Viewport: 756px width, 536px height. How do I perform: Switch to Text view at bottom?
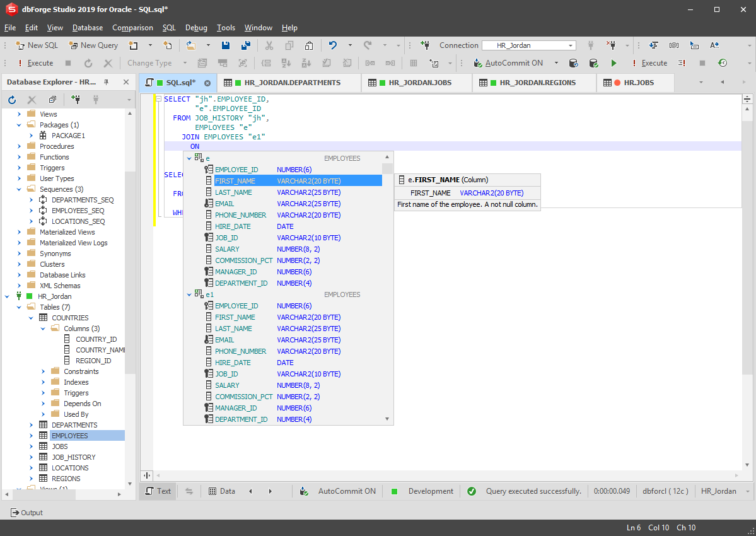158,491
